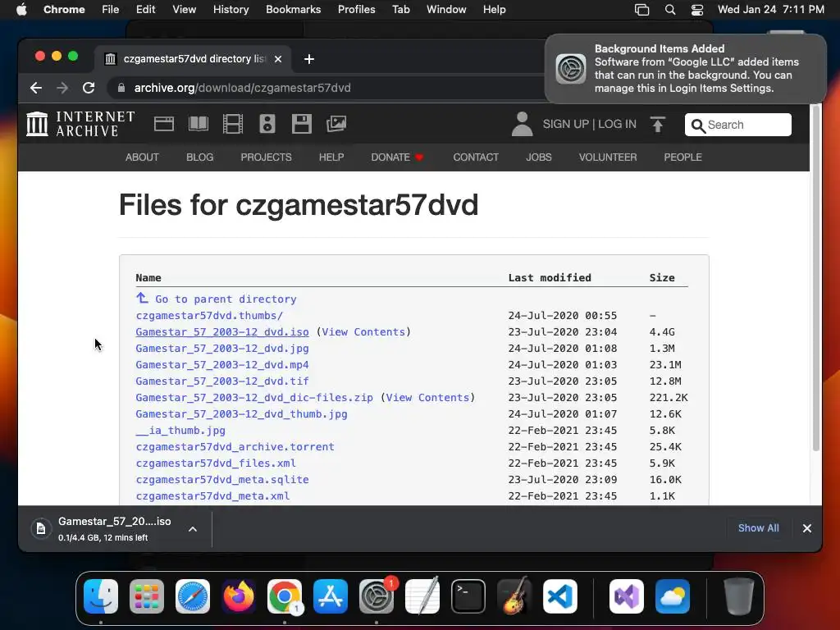
Task: Open Control Center in menu bar
Action: click(x=697, y=10)
